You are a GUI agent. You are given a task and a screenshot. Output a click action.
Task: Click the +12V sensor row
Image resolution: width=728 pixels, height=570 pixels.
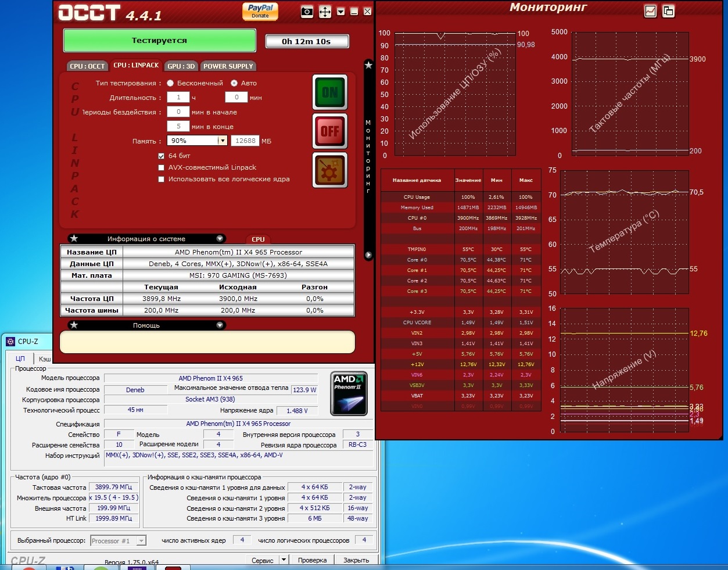461,364
